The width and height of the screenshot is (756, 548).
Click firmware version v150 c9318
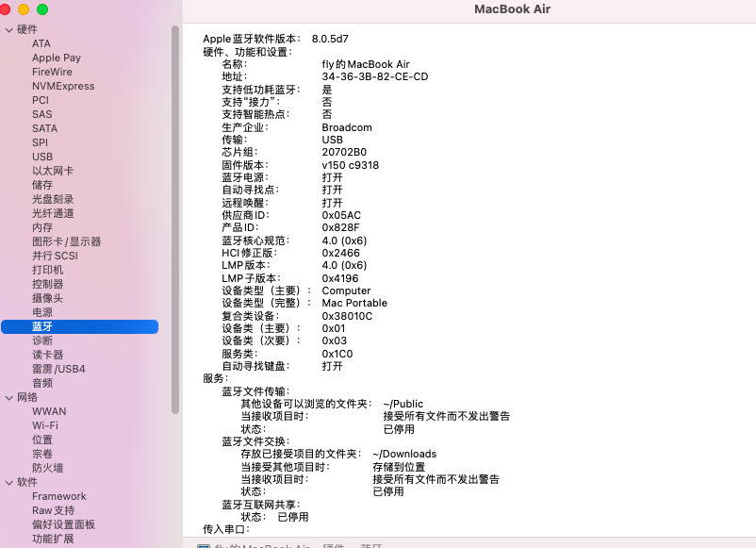pos(351,165)
